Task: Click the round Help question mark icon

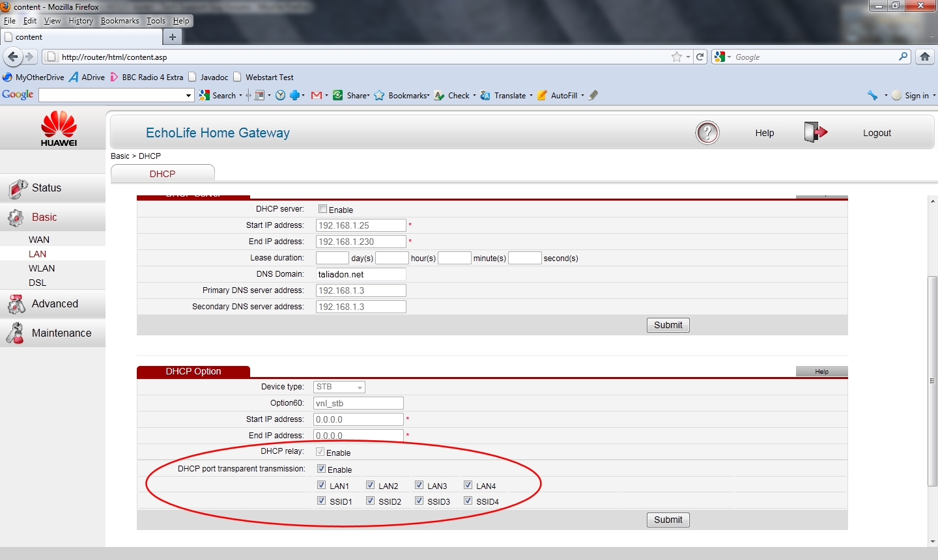Action: click(707, 132)
